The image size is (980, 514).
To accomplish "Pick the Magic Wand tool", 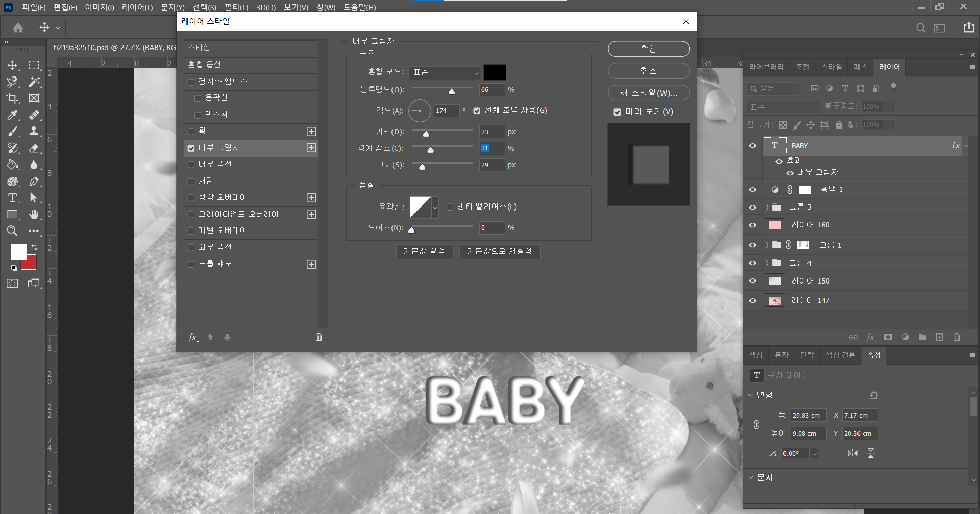I will pyautogui.click(x=34, y=82).
